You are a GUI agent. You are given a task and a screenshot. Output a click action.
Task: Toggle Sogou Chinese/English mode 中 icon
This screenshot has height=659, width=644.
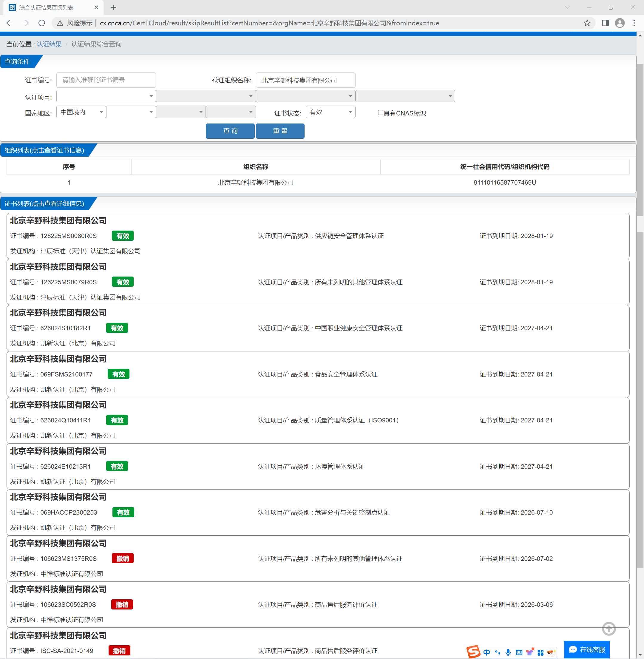[487, 652]
